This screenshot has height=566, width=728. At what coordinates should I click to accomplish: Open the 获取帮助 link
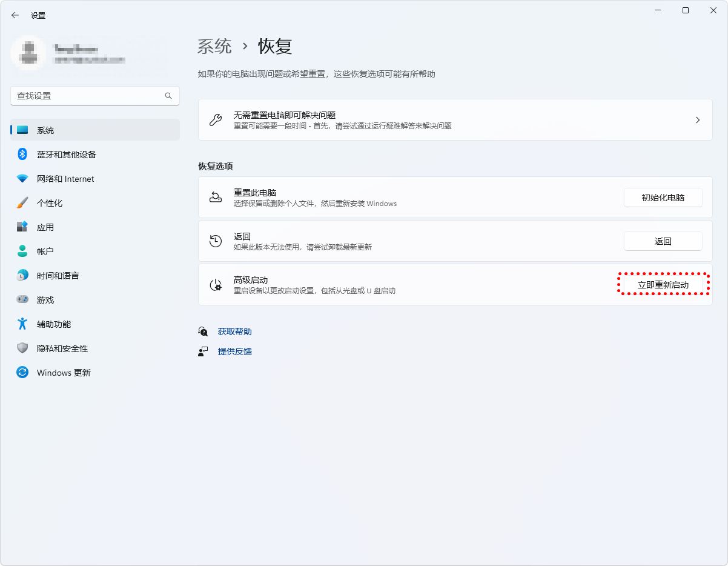pyautogui.click(x=234, y=331)
